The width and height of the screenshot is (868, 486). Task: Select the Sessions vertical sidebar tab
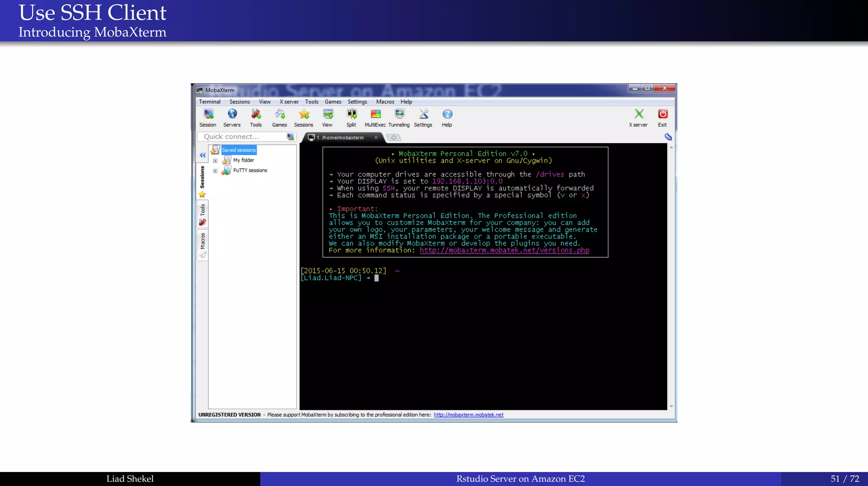(202, 182)
